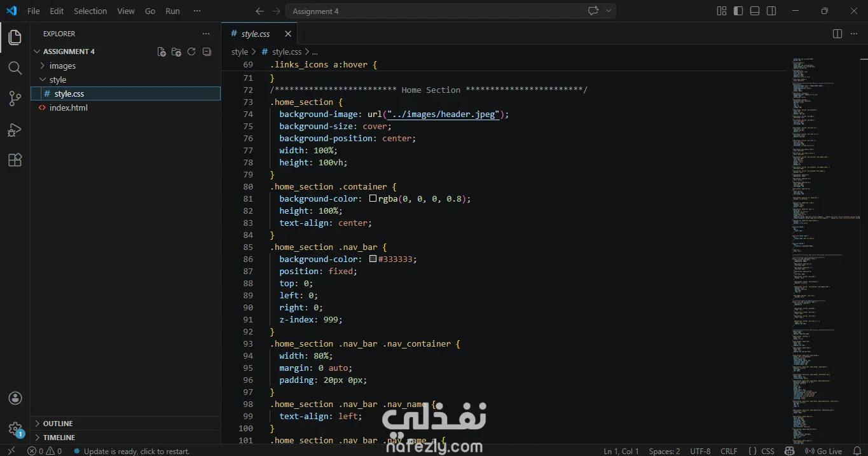Open the Search view in activity bar
The image size is (868, 456).
point(15,68)
